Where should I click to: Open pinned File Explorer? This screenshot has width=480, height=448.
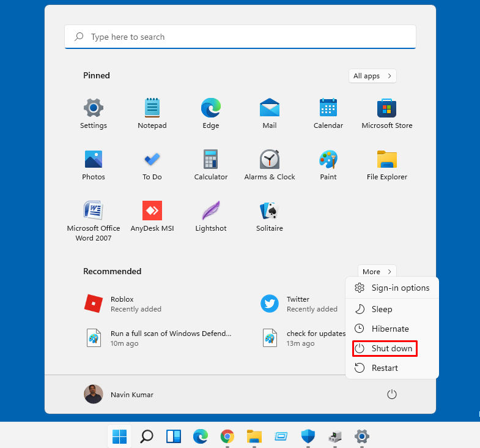387,165
